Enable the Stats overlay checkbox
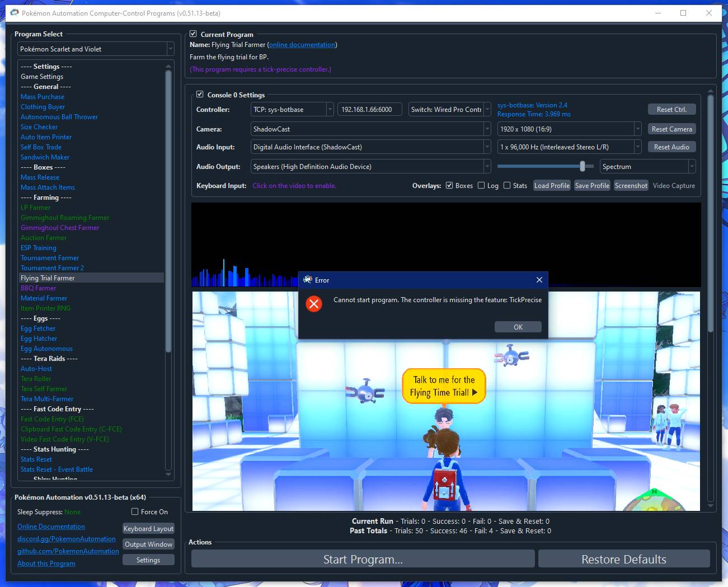The width and height of the screenshot is (728, 587). [507, 186]
